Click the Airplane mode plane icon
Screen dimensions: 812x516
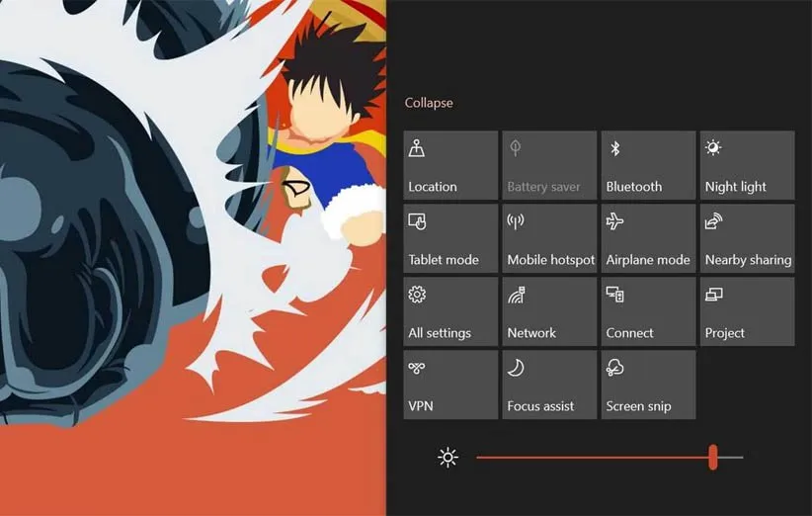[x=614, y=221]
